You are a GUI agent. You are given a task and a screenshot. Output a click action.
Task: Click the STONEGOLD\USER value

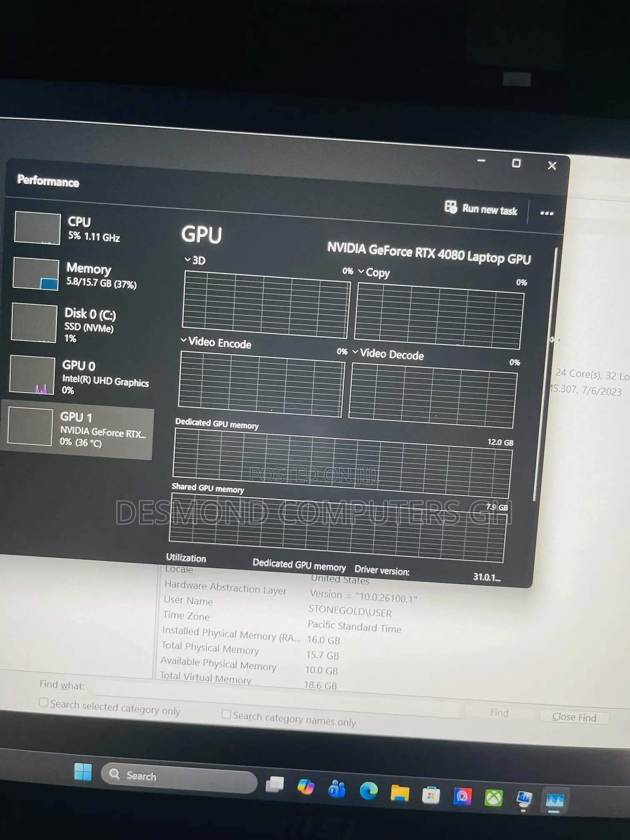click(350, 611)
